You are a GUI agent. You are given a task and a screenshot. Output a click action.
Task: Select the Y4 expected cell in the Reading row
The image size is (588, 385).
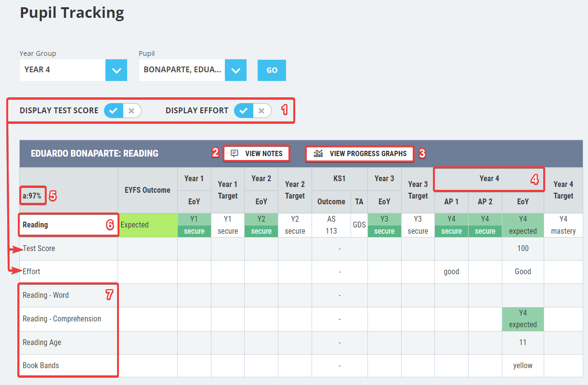(523, 225)
